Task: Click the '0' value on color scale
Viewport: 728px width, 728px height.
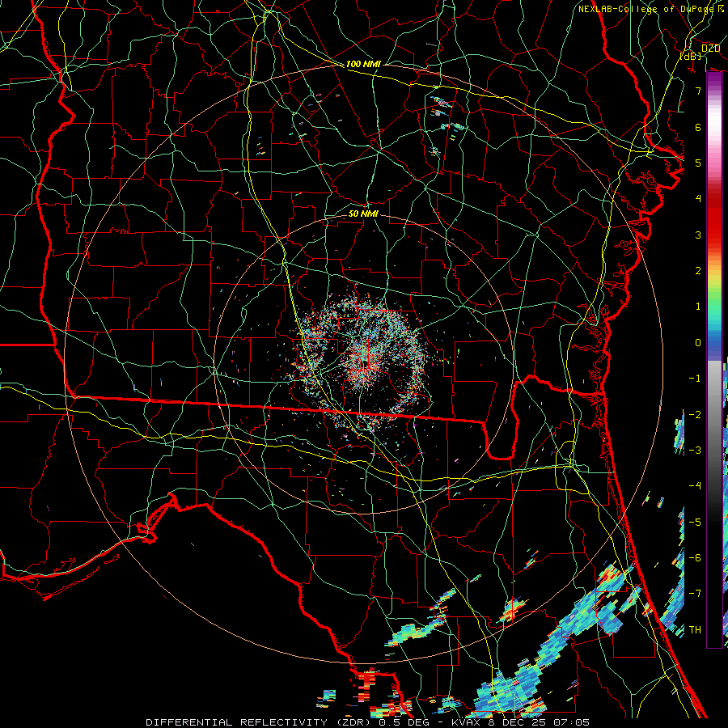Action: pos(698,343)
